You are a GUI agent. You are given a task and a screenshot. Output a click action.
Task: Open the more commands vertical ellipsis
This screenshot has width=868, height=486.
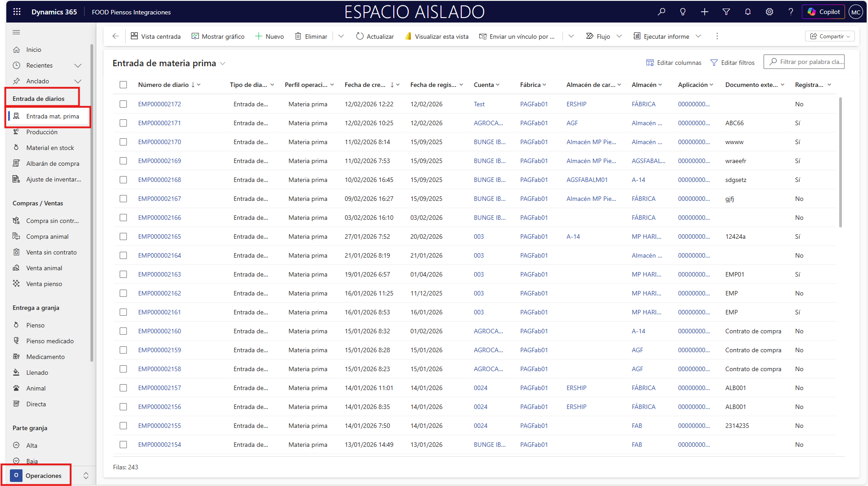(717, 36)
